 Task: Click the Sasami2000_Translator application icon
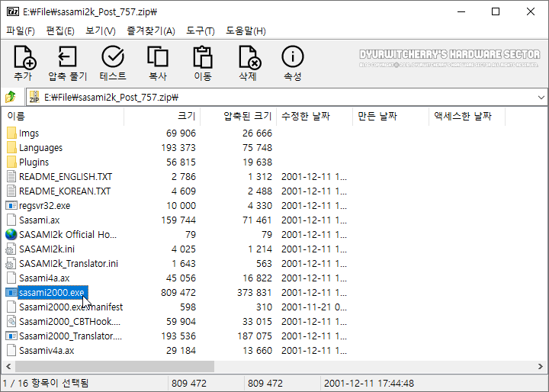tap(11, 336)
